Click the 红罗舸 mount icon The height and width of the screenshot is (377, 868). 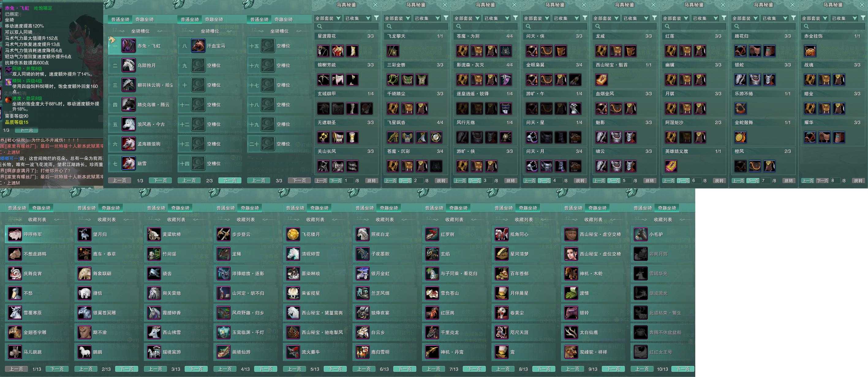click(432, 234)
